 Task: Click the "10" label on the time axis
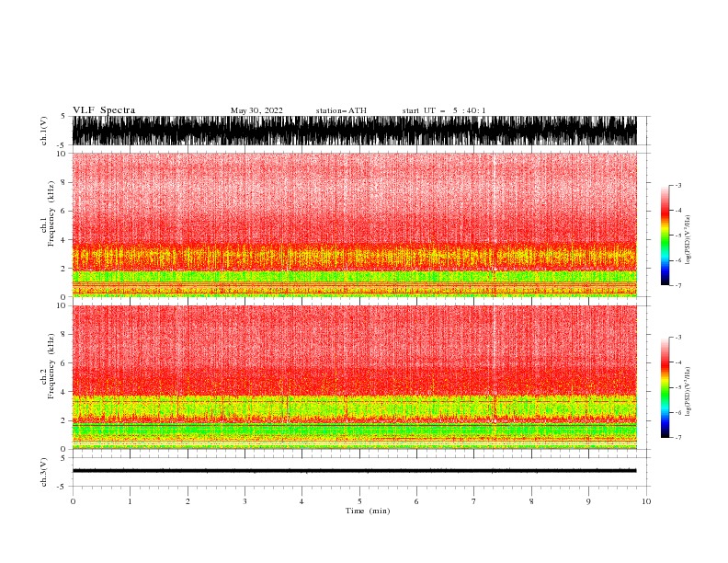[x=646, y=501]
